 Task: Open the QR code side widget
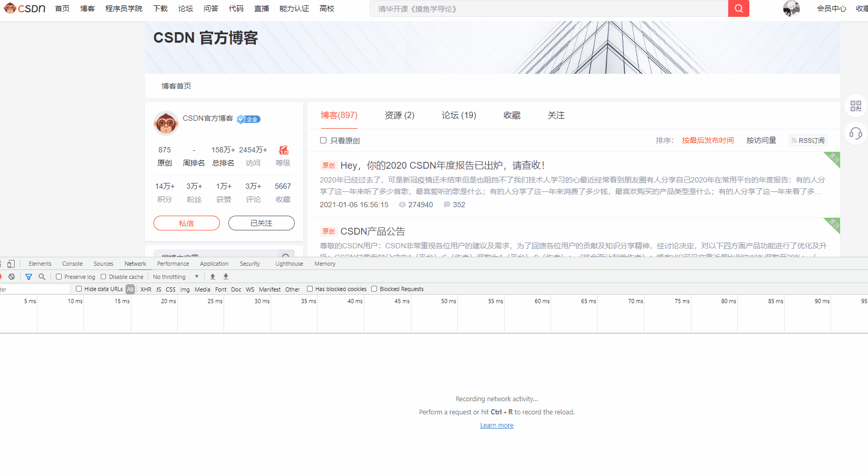[x=856, y=106]
